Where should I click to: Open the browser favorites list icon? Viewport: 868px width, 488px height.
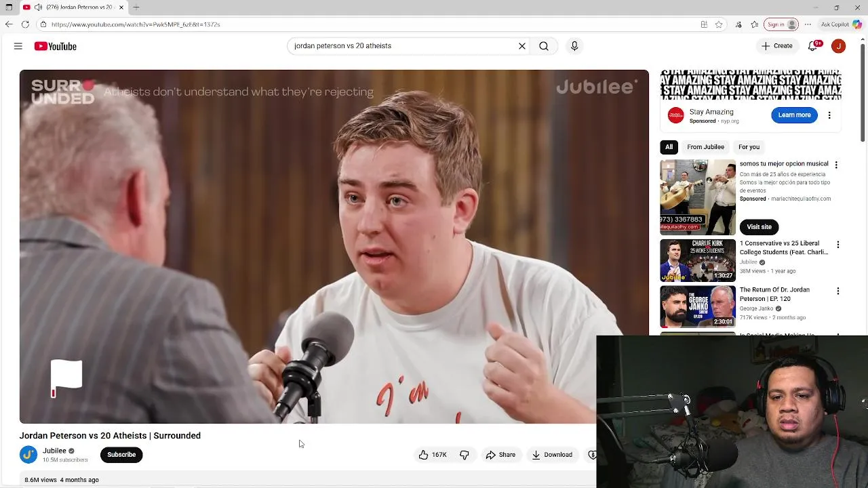point(755,24)
